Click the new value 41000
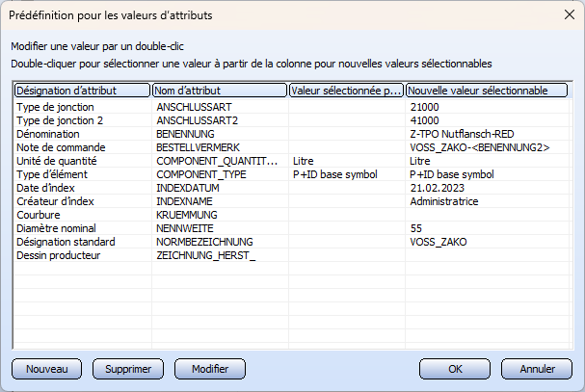The width and height of the screenshot is (585, 392). pyautogui.click(x=424, y=120)
